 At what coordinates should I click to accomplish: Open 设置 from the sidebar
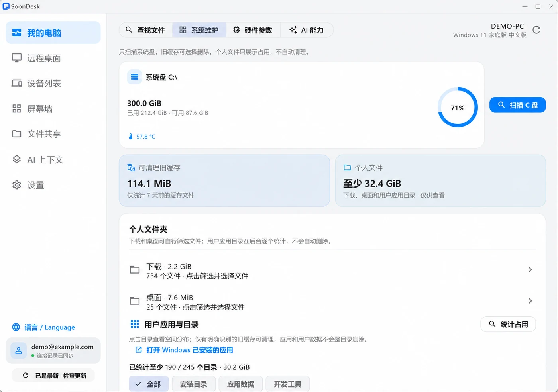pos(53,185)
